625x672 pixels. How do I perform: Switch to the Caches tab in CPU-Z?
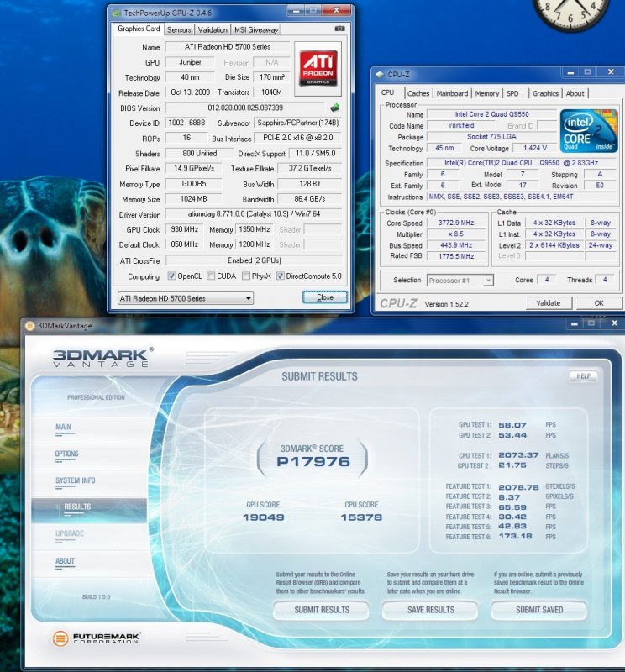coord(418,93)
